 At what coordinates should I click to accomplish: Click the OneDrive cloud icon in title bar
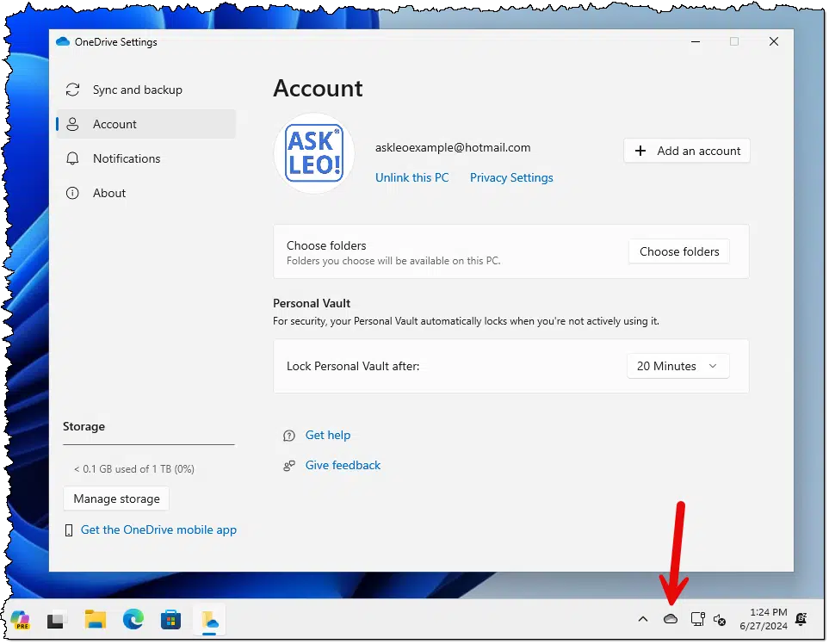[63, 42]
